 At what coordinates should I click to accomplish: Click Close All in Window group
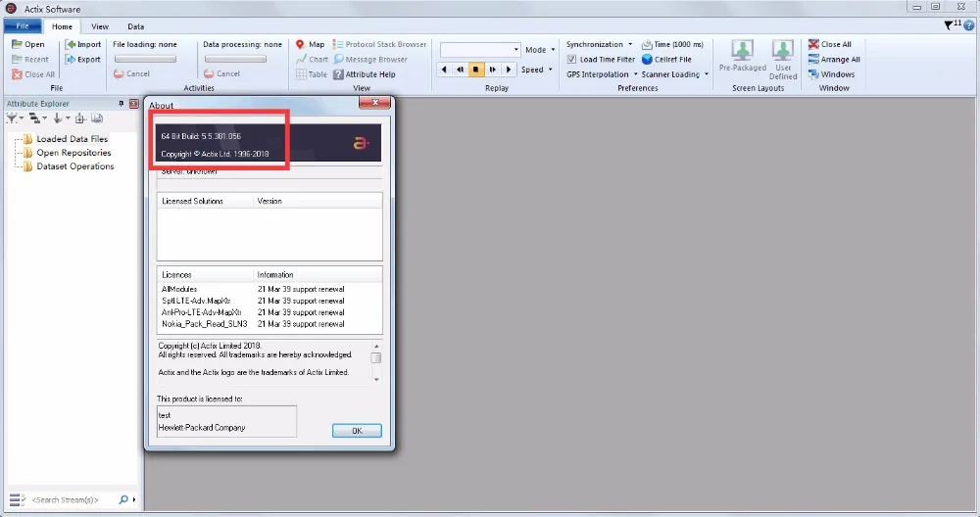point(829,44)
